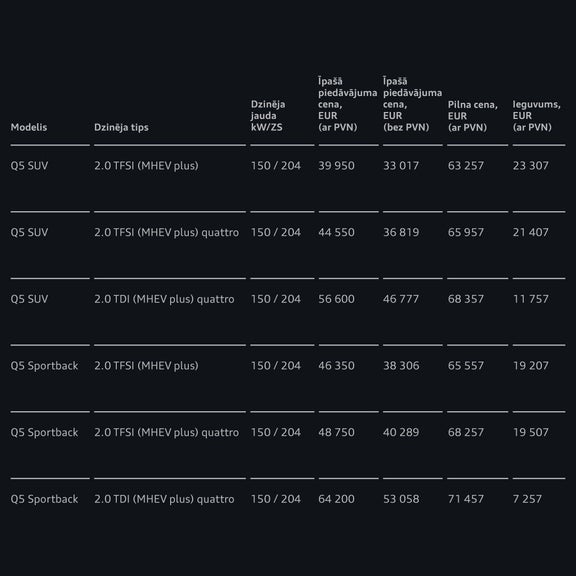Click the 71 457 full price cell
The width and height of the screenshot is (576, 576).
[x=465, y=499]
